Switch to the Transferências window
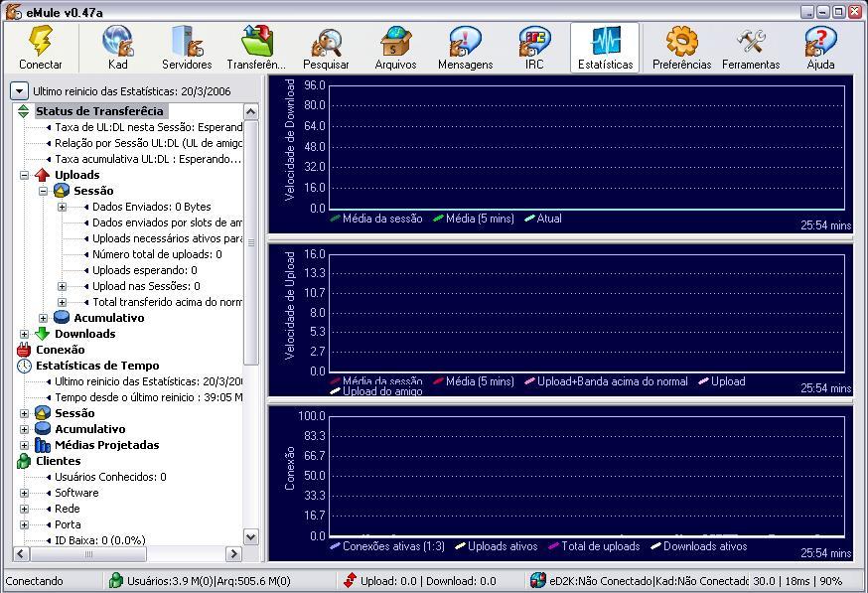The height and width of the screenshot is (593, 868). (x=256, y=48)
